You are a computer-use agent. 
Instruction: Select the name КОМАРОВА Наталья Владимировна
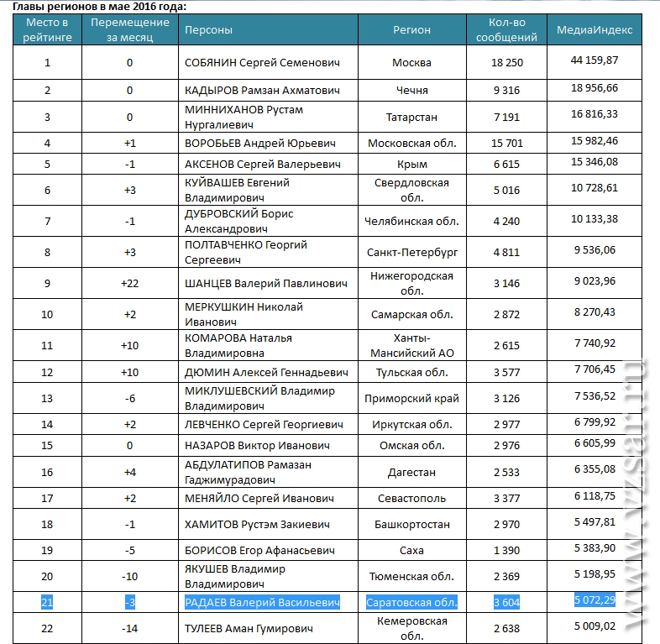(238, 346)
